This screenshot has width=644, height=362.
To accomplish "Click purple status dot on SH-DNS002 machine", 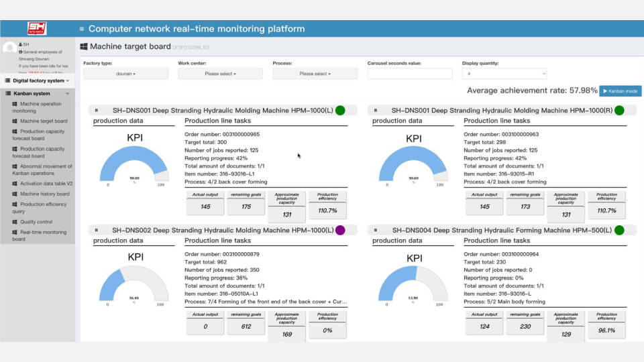I will tap(340, 230).
